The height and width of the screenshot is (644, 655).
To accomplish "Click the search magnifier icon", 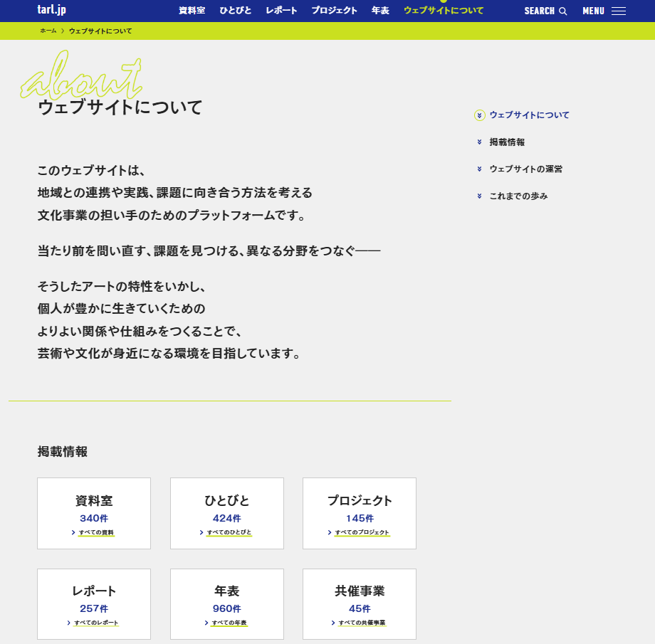I will coord(563,11).
